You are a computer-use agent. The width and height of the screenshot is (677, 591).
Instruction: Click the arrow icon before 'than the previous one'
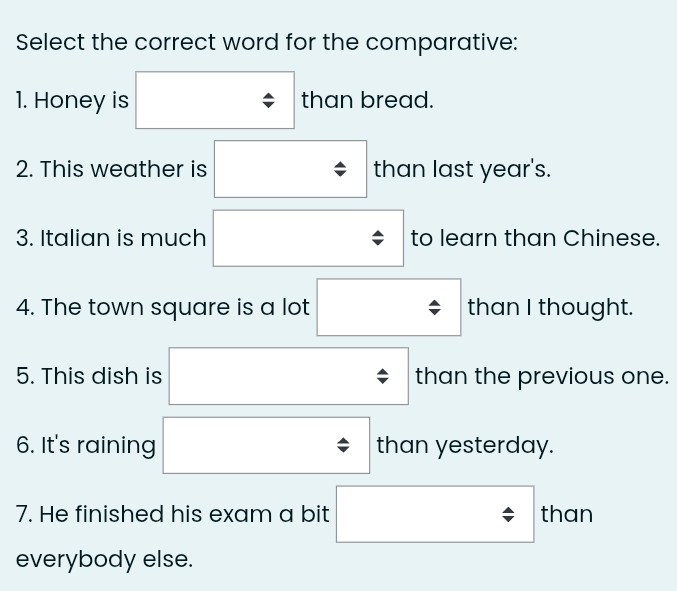point(382,376)
